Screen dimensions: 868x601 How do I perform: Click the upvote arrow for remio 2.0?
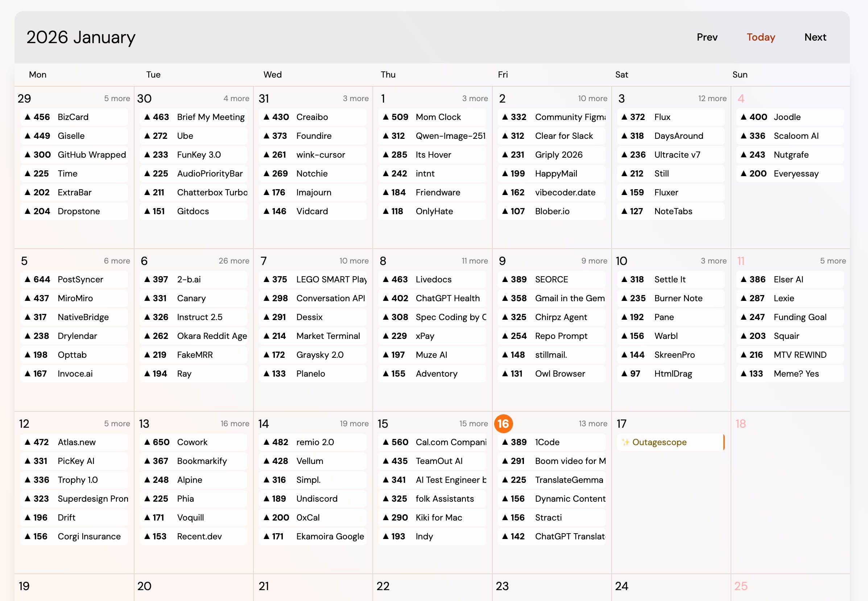pos(266,442)
